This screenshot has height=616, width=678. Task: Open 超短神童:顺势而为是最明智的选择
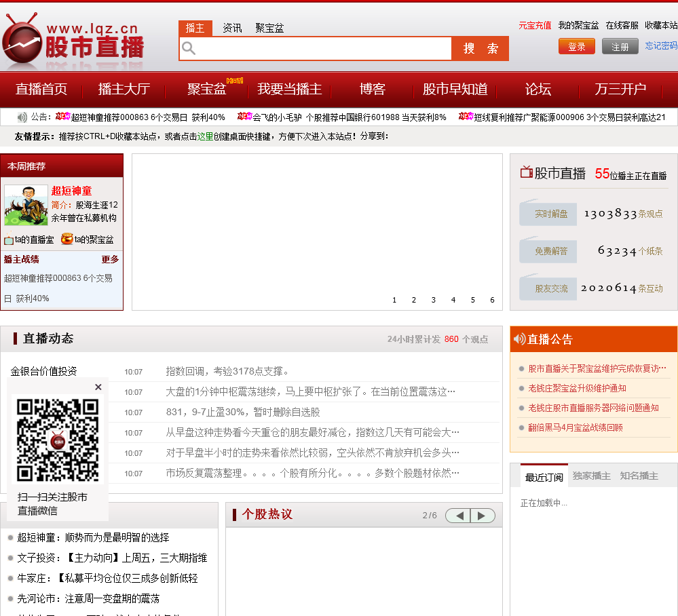(x=93, y=537)
